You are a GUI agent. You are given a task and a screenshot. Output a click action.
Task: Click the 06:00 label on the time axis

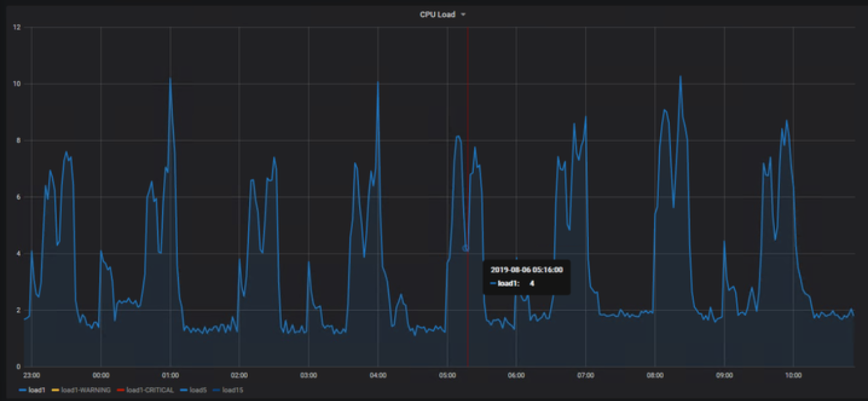(x=516, y=375)
